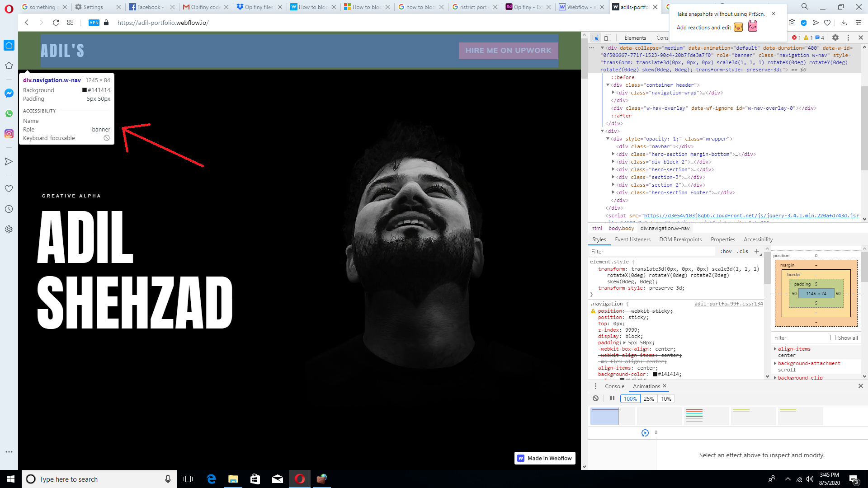Screen dimensions: 868x488
Task: Click the replay animation button
Action: coord(645,433)
